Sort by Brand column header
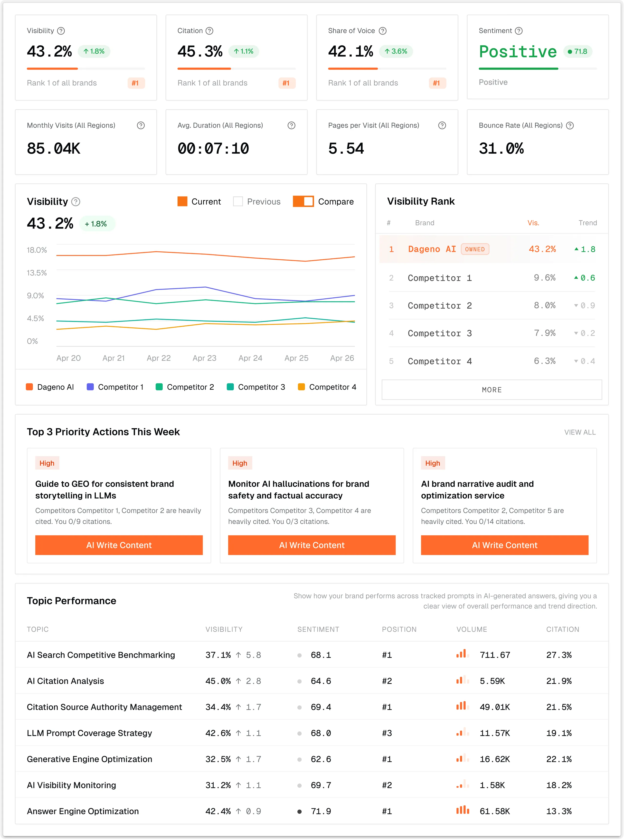Screen dimensions: 624x840 pos(425,223)
